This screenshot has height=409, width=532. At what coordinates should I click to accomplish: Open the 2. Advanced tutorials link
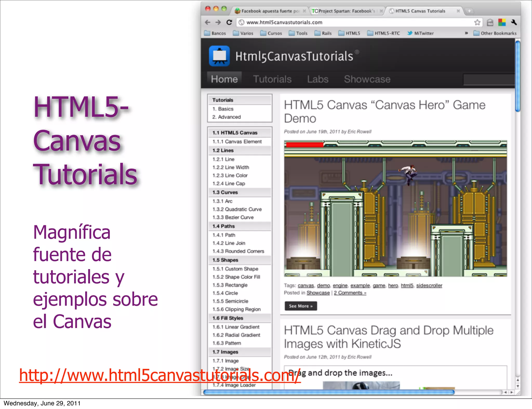coord(227,117)
